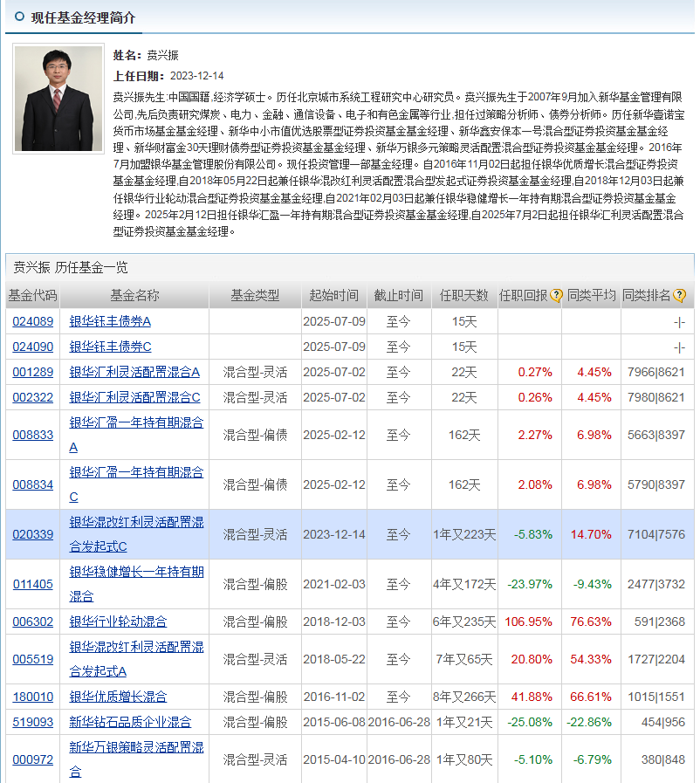700x783 pixels.
Task: Select the ranking cell 7104|7576
Action: coord(656,535)
